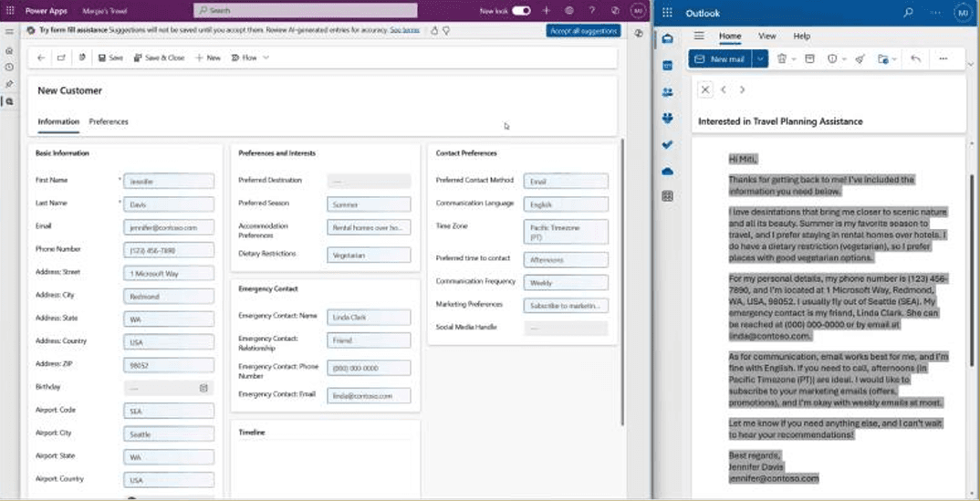
Task: Click Save in the form command bar
Action: pos(110,57)
